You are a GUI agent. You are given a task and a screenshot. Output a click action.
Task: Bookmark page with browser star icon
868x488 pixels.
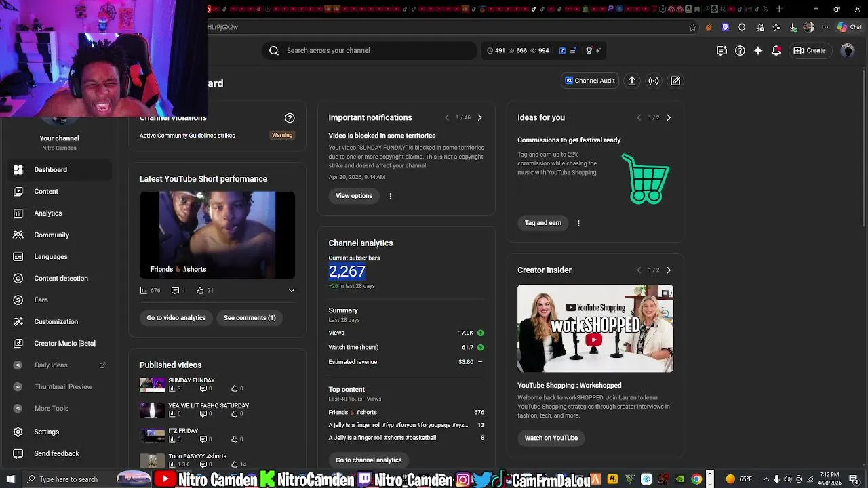click(x=692, y=27)
